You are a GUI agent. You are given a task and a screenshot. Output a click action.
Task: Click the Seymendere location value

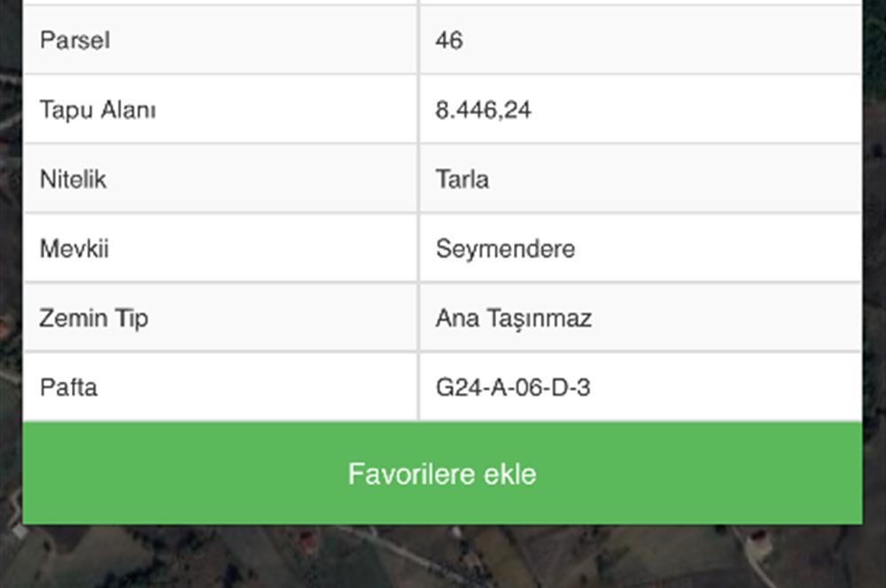click(505, 249)
